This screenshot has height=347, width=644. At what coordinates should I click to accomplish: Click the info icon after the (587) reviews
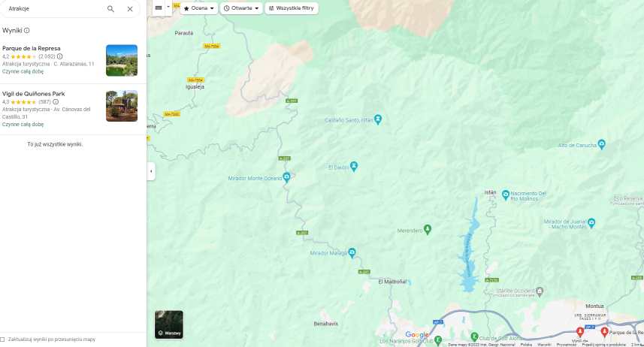[56, 102]
